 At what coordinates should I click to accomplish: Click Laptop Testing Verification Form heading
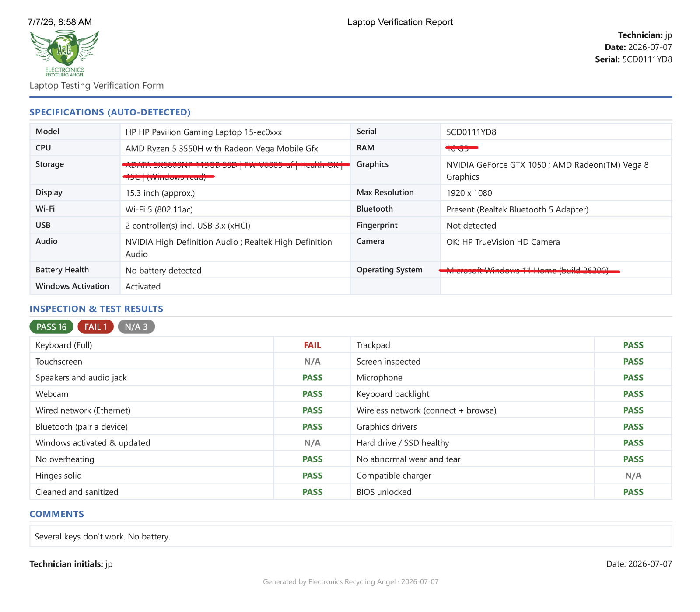point(97,85)
